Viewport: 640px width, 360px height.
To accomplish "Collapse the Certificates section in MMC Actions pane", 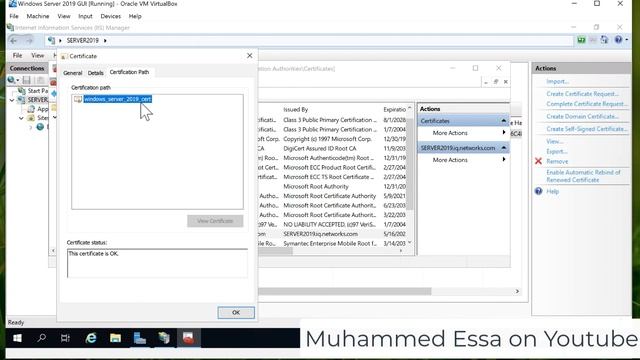I will pos(504,121).
